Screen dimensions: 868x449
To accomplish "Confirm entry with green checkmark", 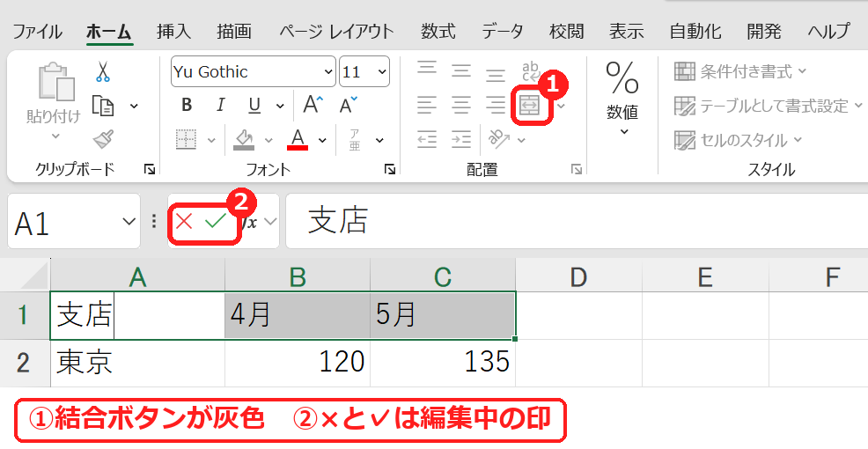I will (x=216, y=222).
